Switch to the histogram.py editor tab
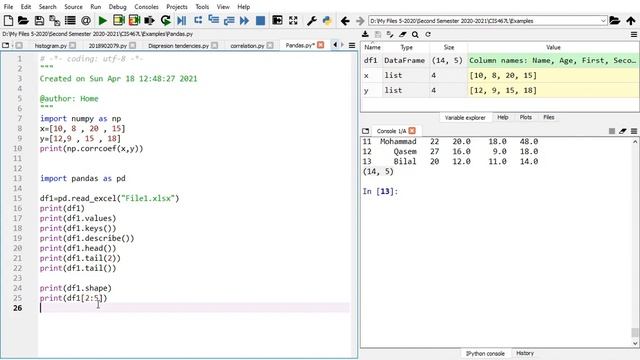 (51, 46)
